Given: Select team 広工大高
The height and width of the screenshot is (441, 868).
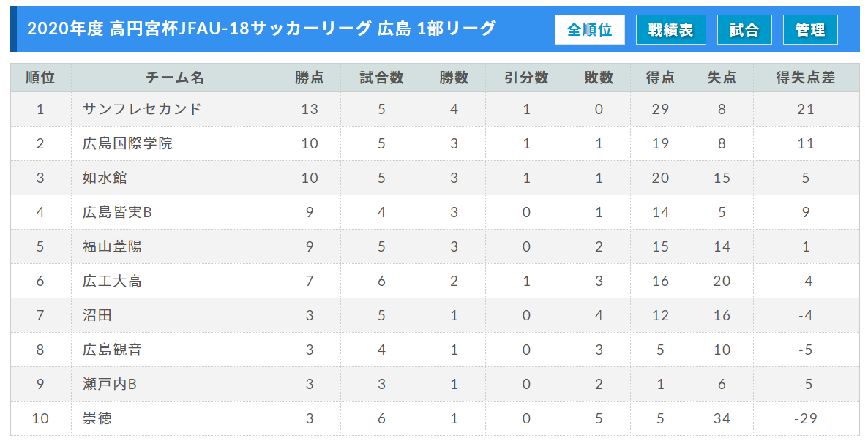Looking at the screenshot, I should (113, 281).
